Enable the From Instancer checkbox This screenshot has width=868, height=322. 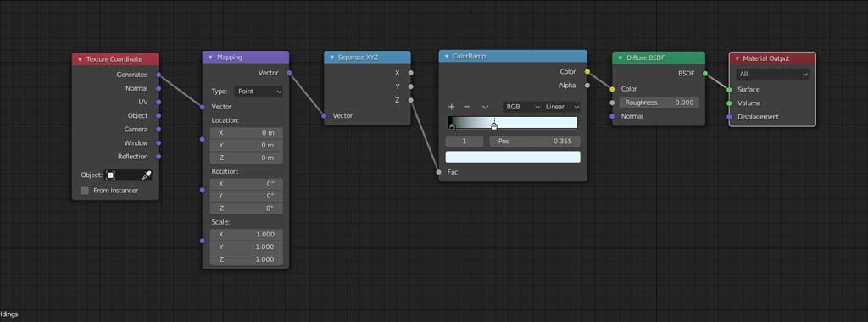(x=85, y=191)
